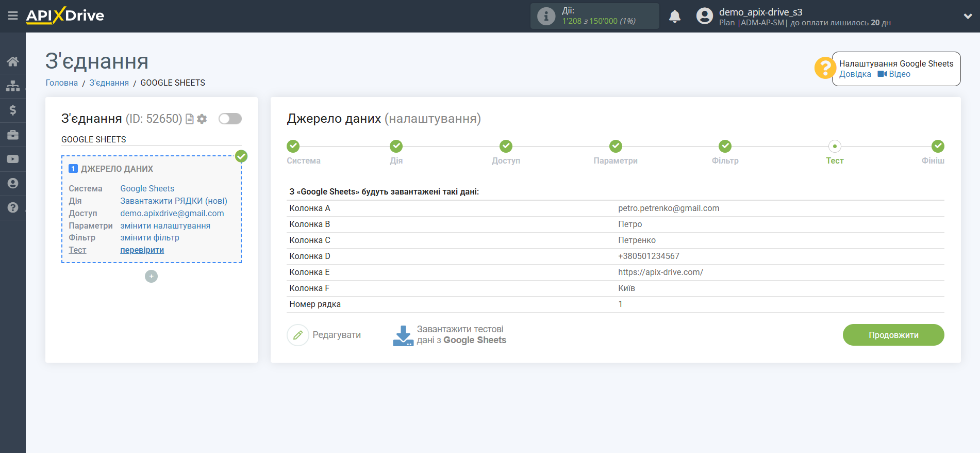
Task: Go to the Фініш step
Action: [938, 146]
